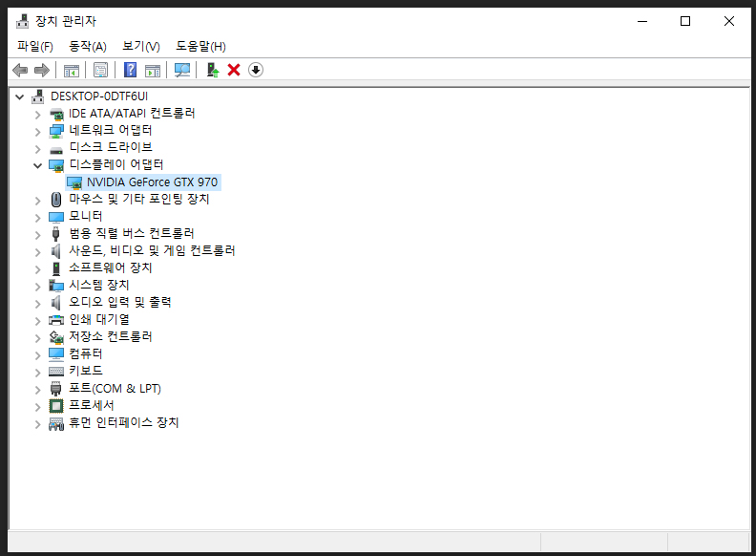Screen dimensions: 756x556
Task: Select the NVIDIA GeForce GTX 970 label
Action: [153, 182]
